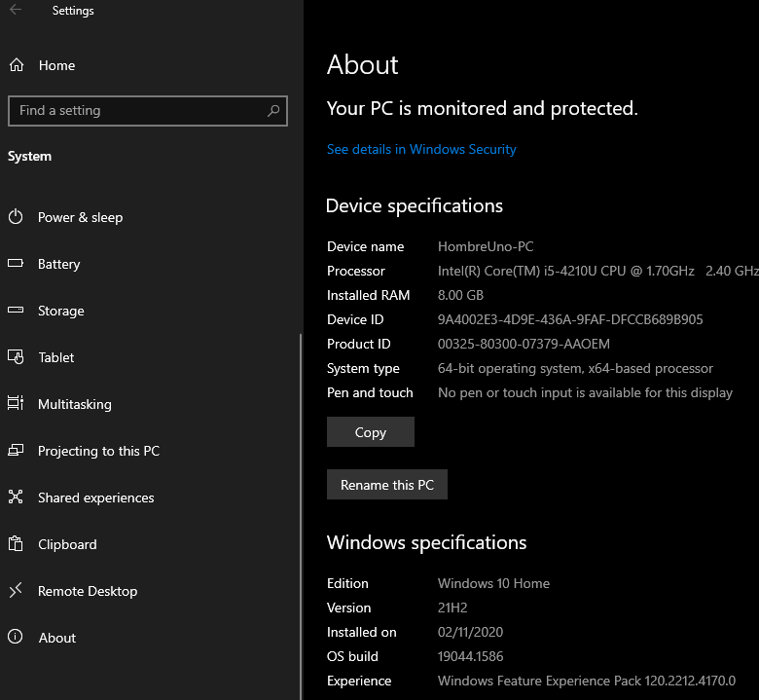Select the Remote Desktop menu entry
Viewport: 759px width, 700px height.
(x=88, y=591)
